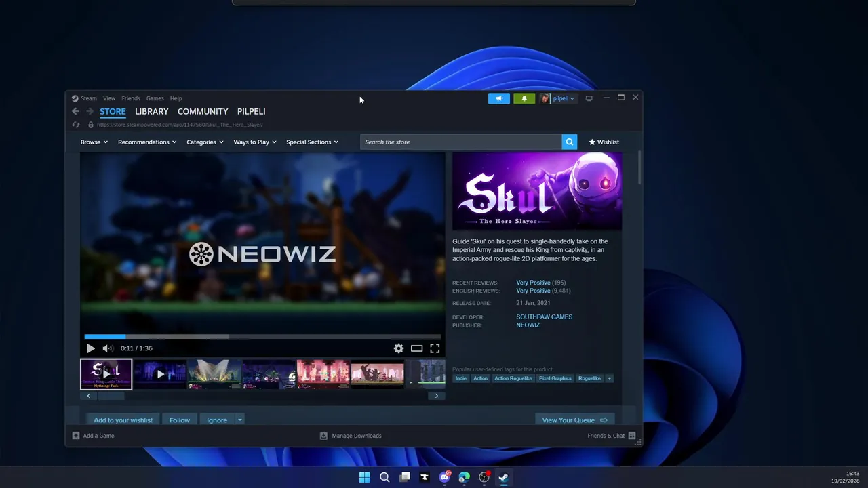The image size is (868, 488).
Task: Switch to the COMMUNITY tab
Action: click(x=203, y=111)
